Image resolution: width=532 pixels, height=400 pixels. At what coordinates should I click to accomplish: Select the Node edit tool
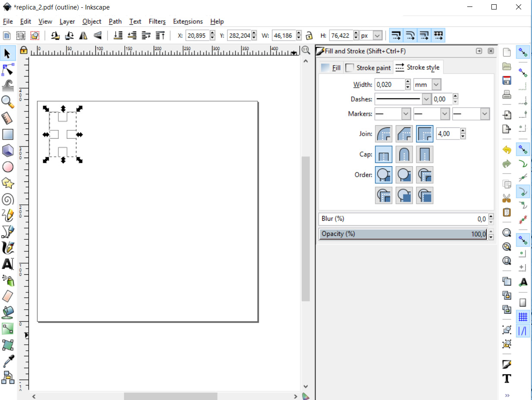(x=8, y=69)
